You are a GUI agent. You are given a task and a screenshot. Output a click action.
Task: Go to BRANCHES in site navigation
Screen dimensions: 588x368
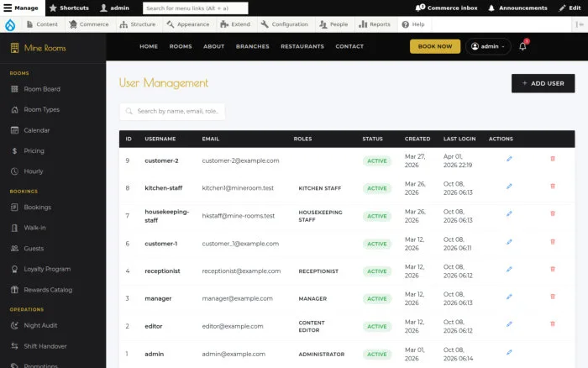coord(252,46)
